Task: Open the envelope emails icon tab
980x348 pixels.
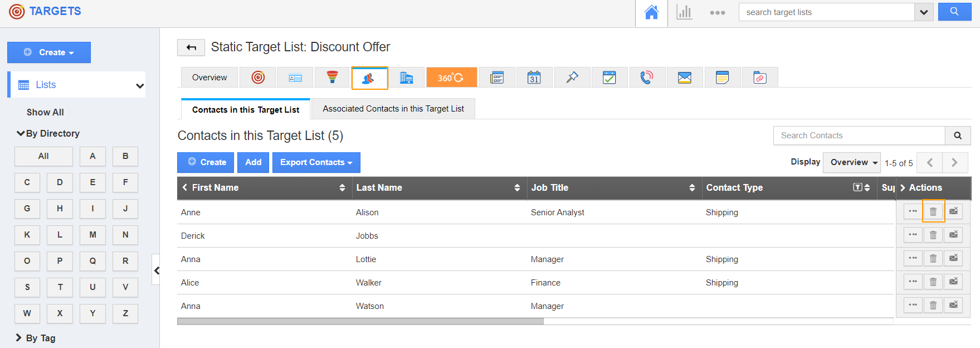Action: click(684, 78)
